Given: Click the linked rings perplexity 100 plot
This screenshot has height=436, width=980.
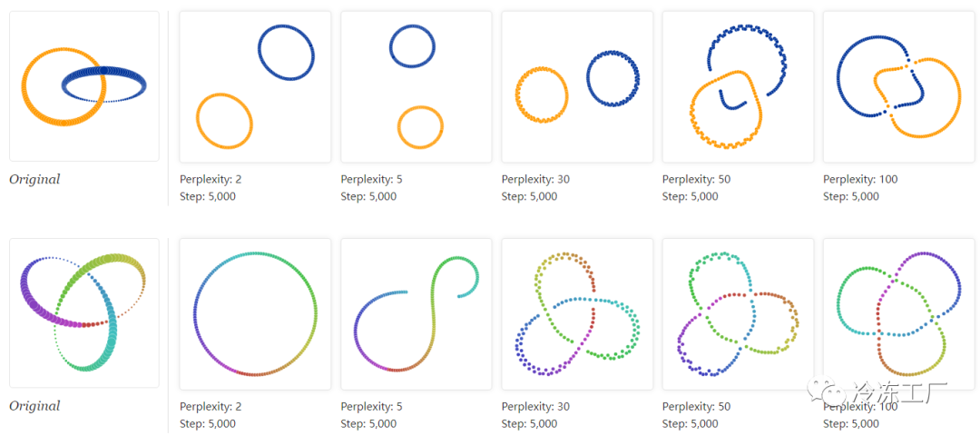Looking at the screenshot, I should click(x=898, y=86).
